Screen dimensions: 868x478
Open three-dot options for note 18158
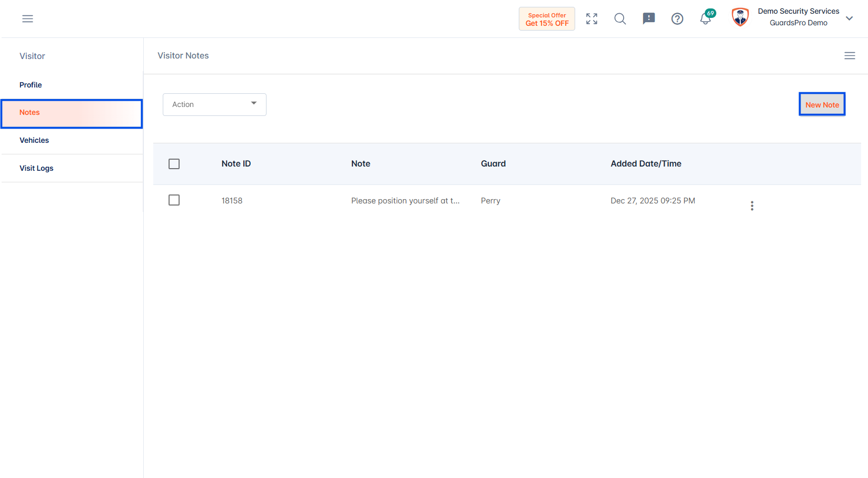pyautogui.click(x=752, y=206)
